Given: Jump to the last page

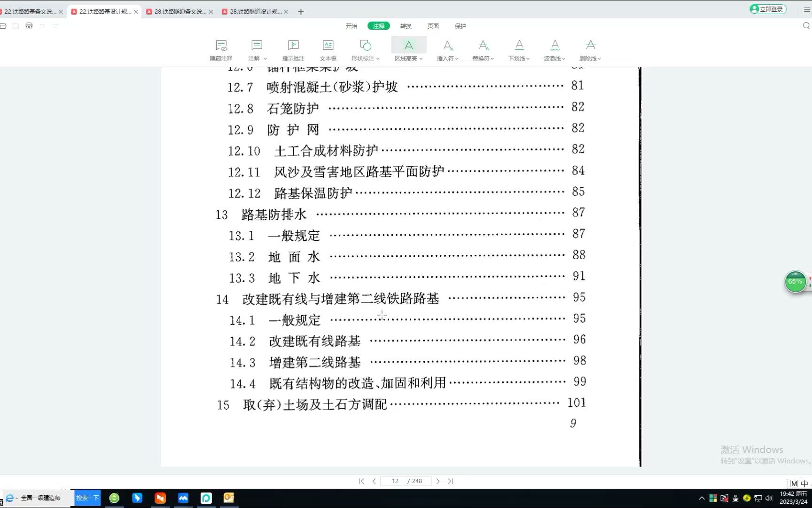Looking at the screenshot, I should [450, 481].
